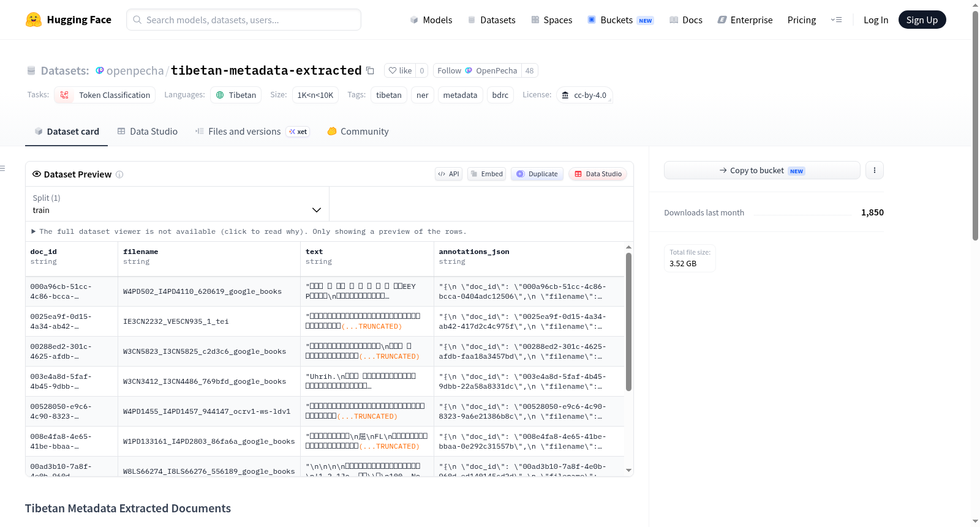Expand the full dataset viewer notice
This screenshot has width=980, height=527.
click(x=249, y=231)
